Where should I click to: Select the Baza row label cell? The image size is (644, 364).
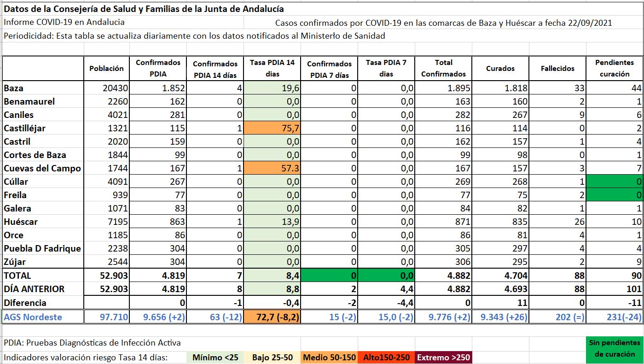43,88
